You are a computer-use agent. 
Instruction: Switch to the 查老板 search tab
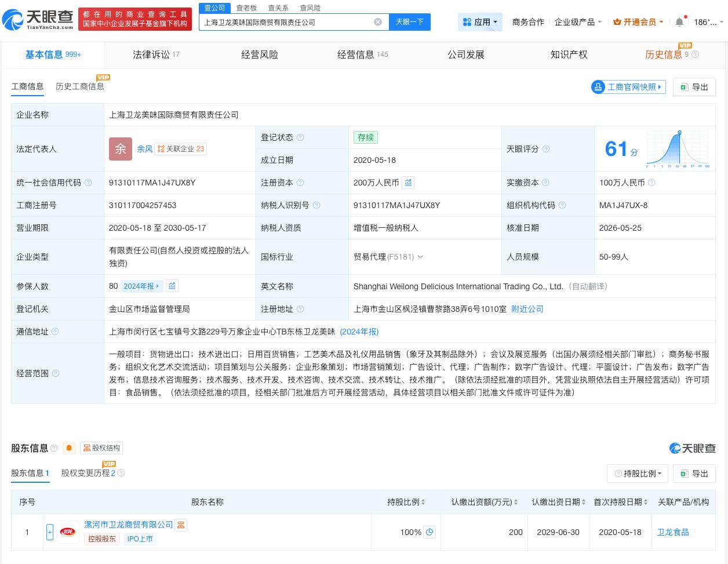[x=246, y=8]
